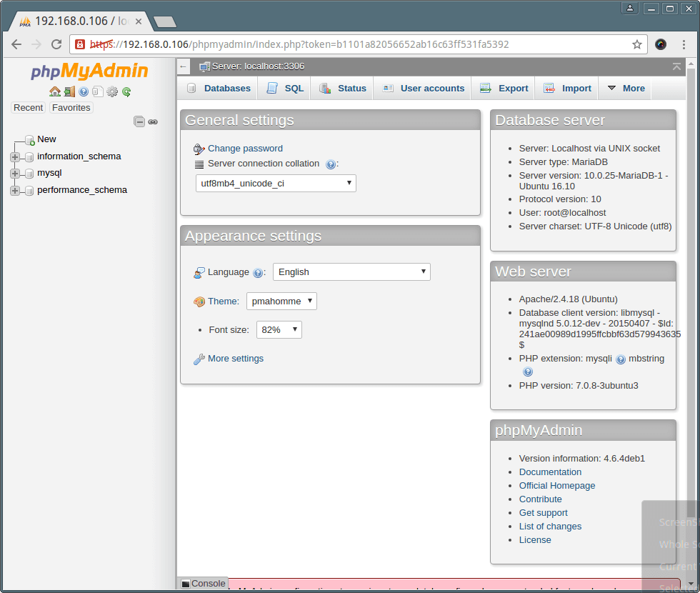Screen dimensions: 700x593
Task: Click the collapse all tree icon
Action: click(139, 121)
